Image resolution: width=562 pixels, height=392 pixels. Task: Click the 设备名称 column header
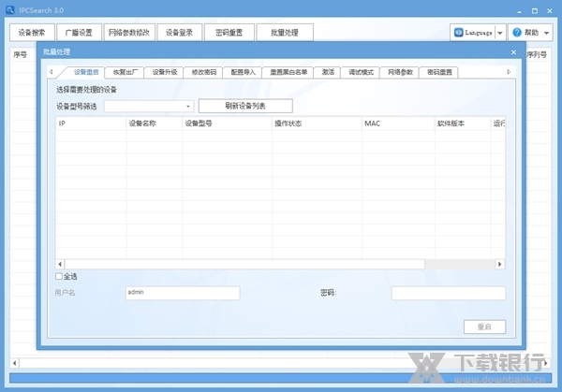tap(155, 123)
